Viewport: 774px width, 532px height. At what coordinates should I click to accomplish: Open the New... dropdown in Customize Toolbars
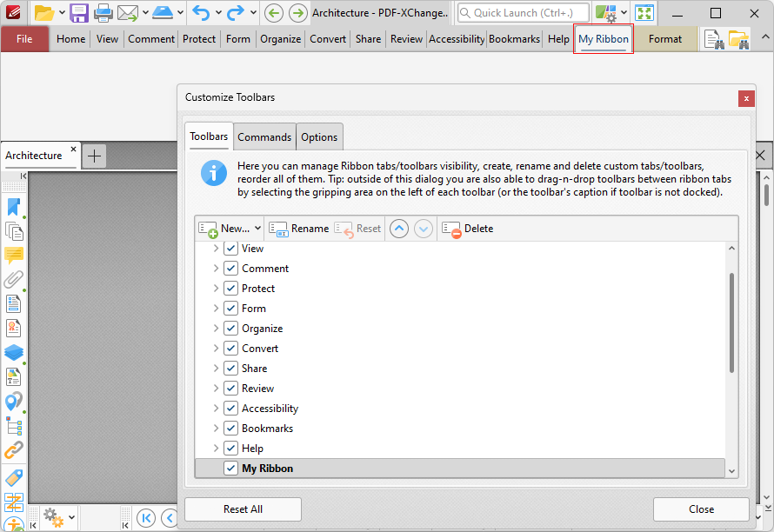pyautogui.click(x=230, y=229)
